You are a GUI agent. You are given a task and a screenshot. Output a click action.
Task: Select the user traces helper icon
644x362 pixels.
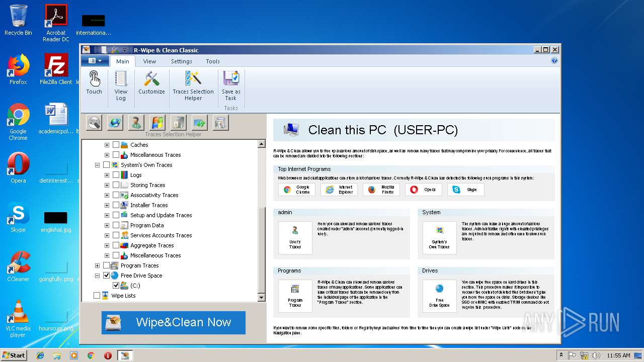[136, 122]
